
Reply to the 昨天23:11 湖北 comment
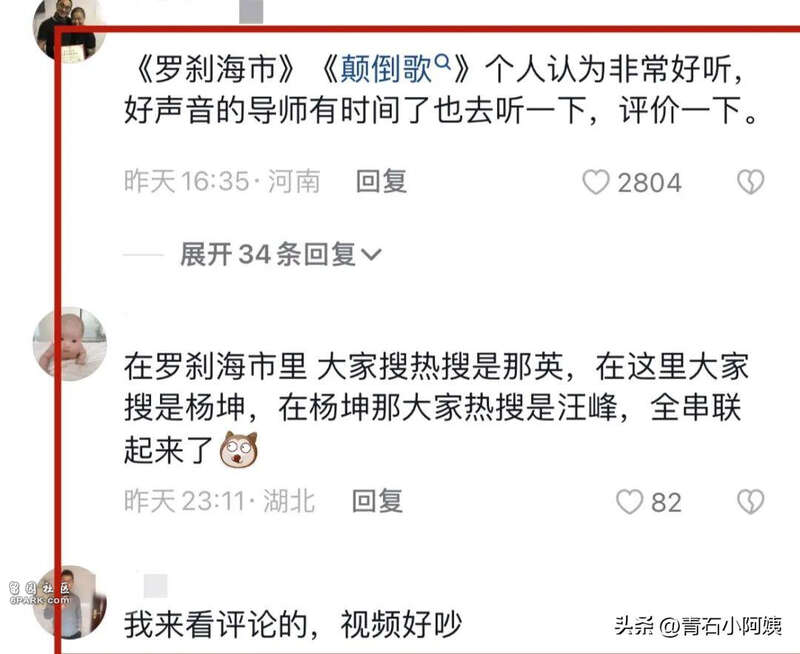pyautogui.click(x=377, y=501)
